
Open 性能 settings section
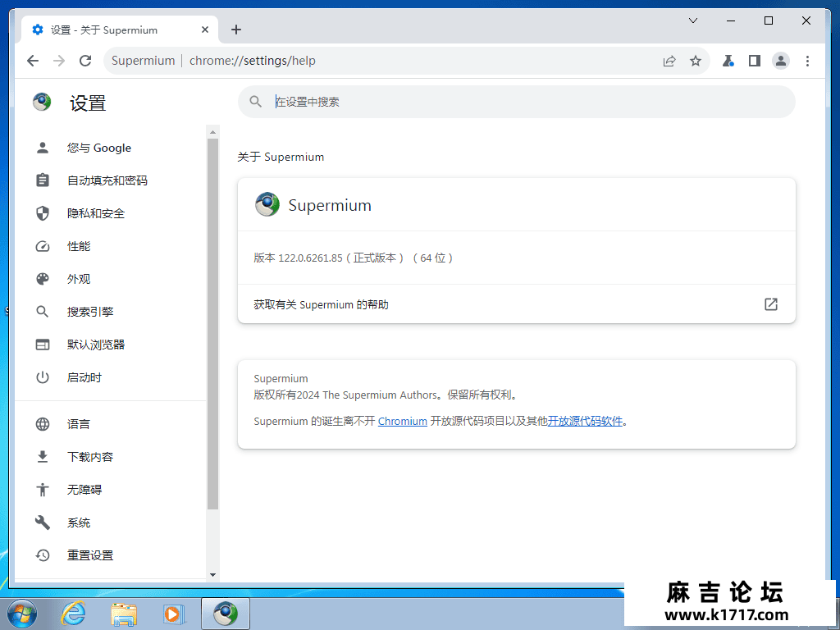pos(110,246)
